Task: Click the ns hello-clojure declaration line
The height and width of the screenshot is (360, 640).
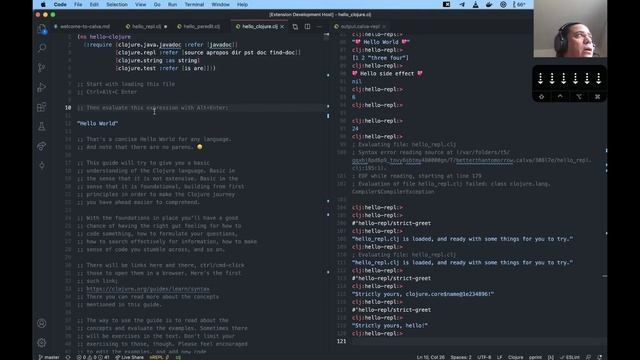Action: click(104, 37)
